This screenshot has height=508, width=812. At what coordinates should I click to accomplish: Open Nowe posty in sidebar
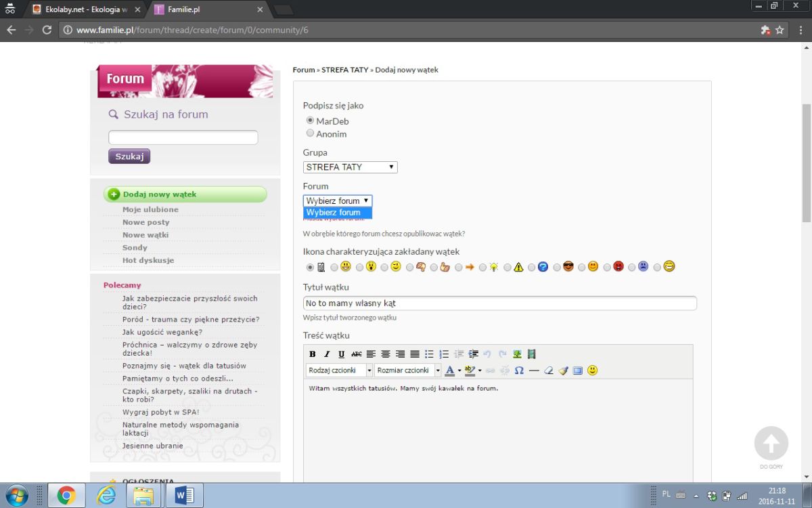tap(146, 222)
